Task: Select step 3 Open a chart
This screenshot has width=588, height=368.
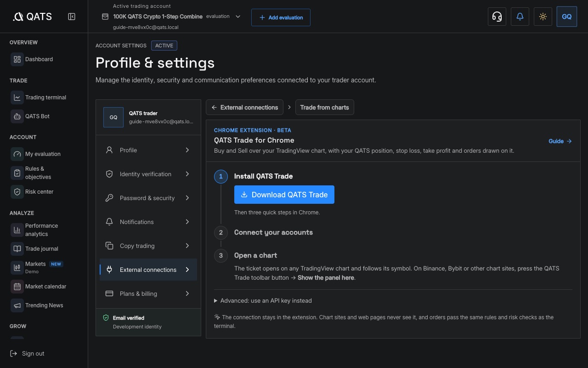Action: [x=255, y=255]
